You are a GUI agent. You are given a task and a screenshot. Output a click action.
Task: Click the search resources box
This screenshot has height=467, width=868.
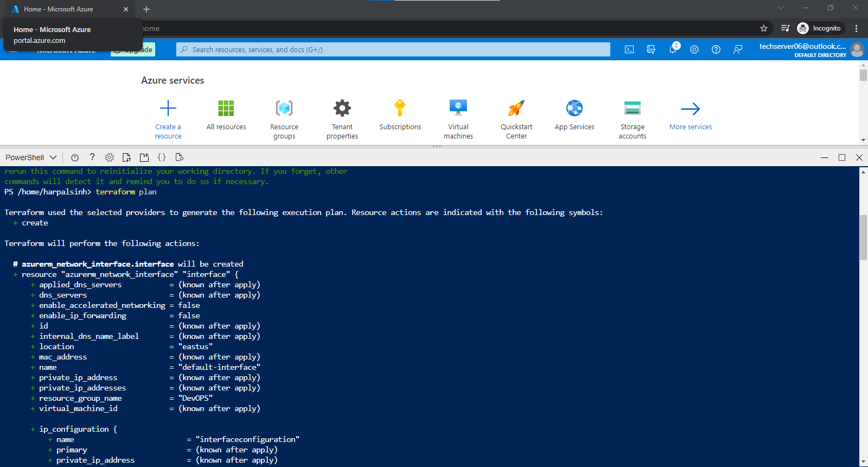(x=393, y=49)
